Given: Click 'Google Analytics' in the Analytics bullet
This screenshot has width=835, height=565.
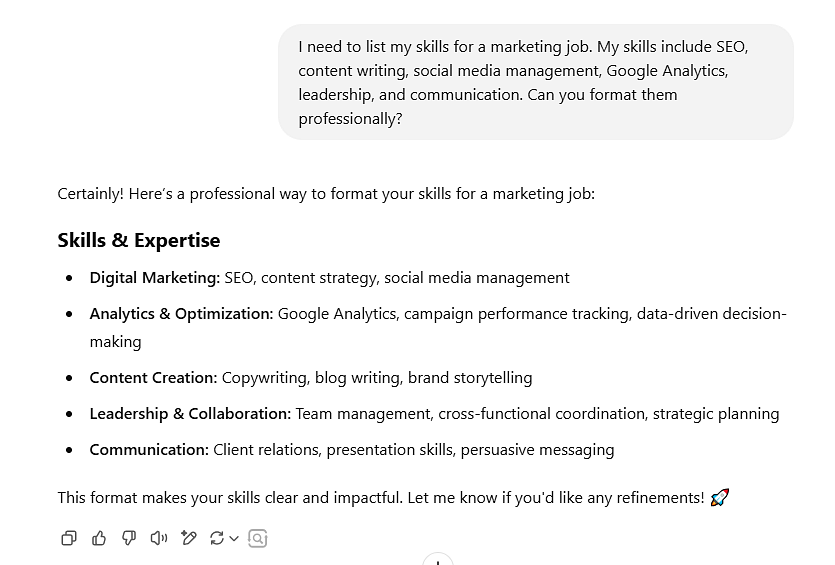Looking at the screenshot, I should pos(337,314).
